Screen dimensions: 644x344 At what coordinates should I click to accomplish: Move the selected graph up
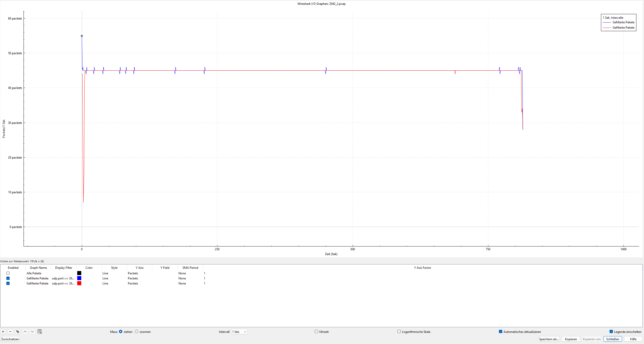point(25,332)
